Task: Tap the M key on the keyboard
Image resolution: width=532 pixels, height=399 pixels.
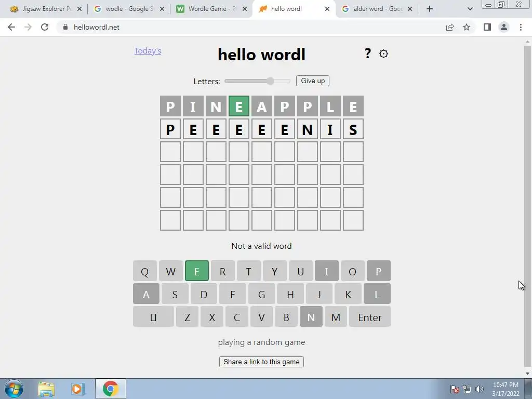Action: pyautogui.click(x=336, y=317)
